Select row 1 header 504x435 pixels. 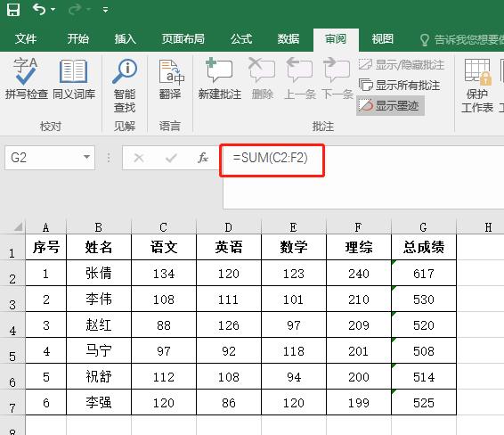(x=12, y=247)
